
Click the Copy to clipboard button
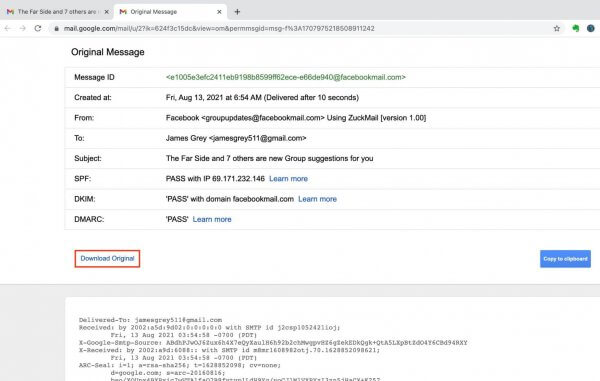click(x=565, y=259)
